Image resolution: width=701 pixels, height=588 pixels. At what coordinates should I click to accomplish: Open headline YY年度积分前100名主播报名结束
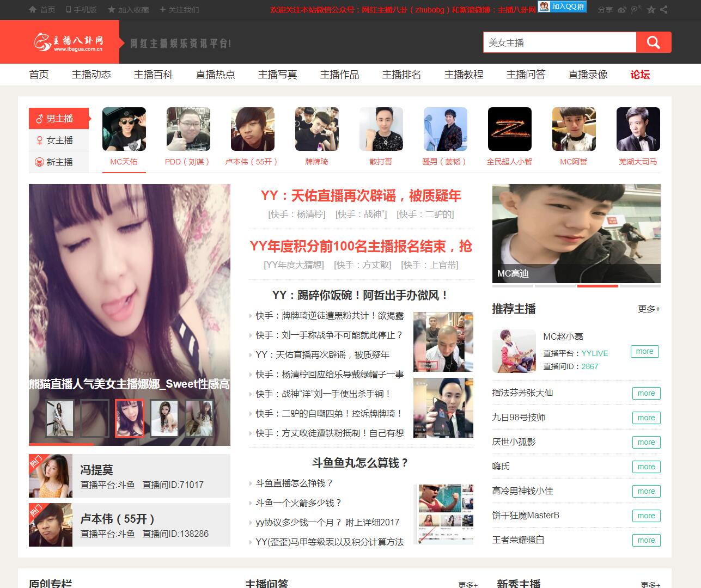coord(361,247)
